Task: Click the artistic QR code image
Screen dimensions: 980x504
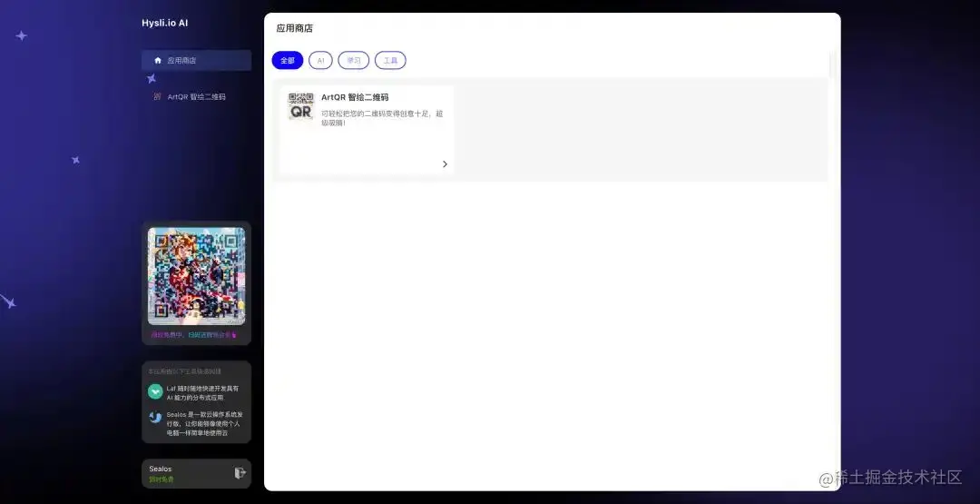Action: 196,276
